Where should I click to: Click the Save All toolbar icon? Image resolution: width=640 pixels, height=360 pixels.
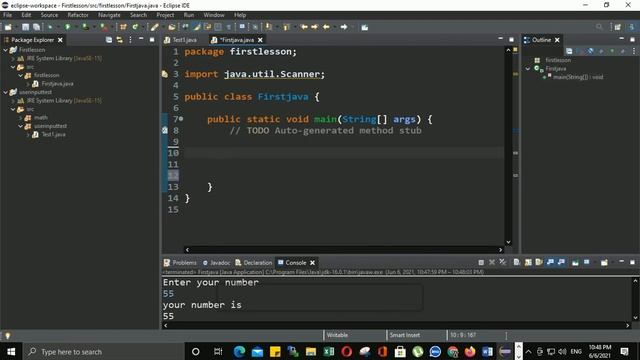(x=36, y=27)
